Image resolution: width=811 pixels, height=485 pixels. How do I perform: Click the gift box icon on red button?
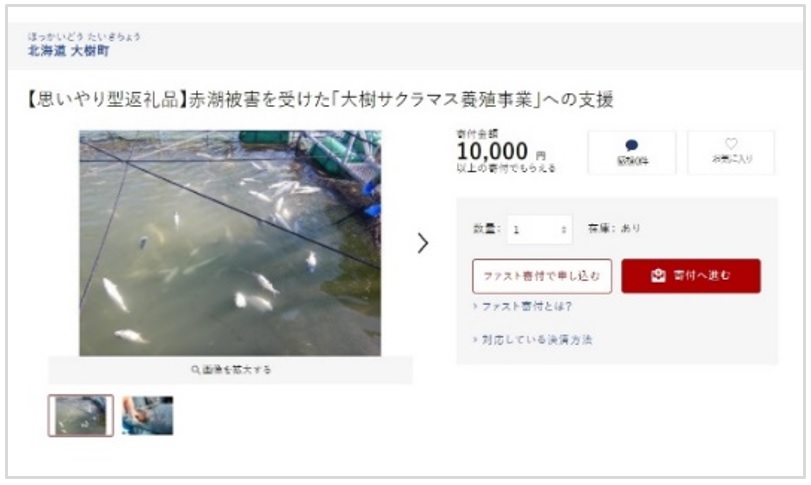pos(658,276)
